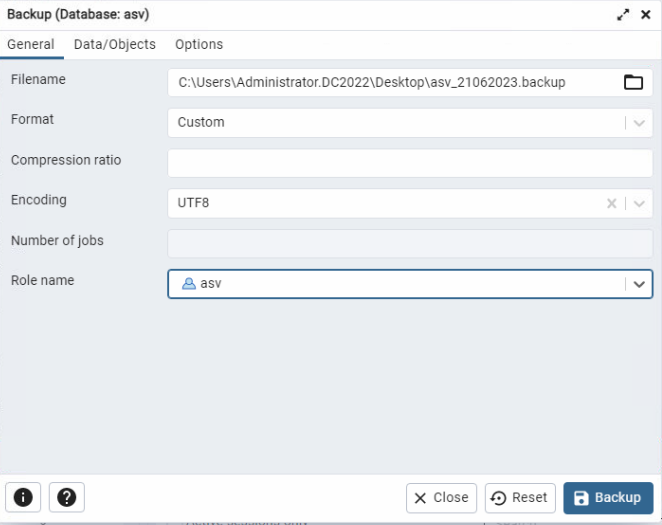The image size is (662, 525).
Task: Click the Close button
Action: pos(441,498)
